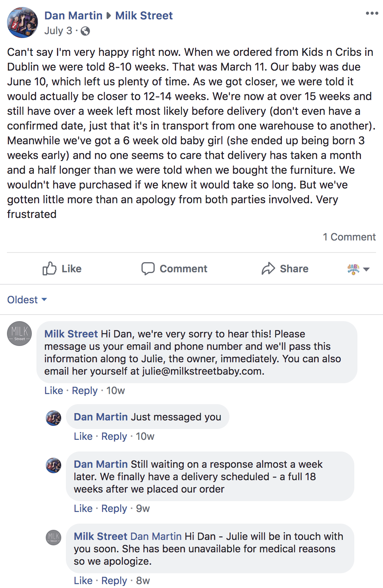Like the "Just messaged you" reply

[x=83, y=436]
